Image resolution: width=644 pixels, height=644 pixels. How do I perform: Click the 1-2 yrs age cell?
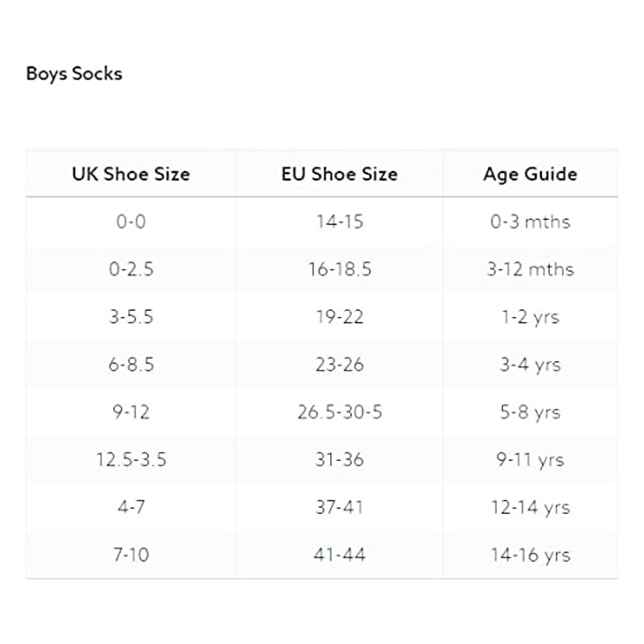530,317
